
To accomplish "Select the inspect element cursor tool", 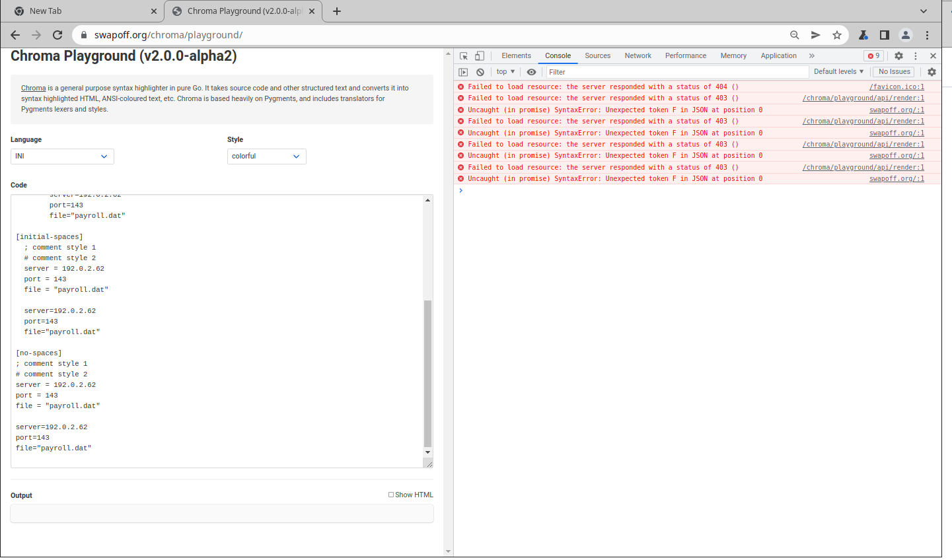I will [463, 55].
